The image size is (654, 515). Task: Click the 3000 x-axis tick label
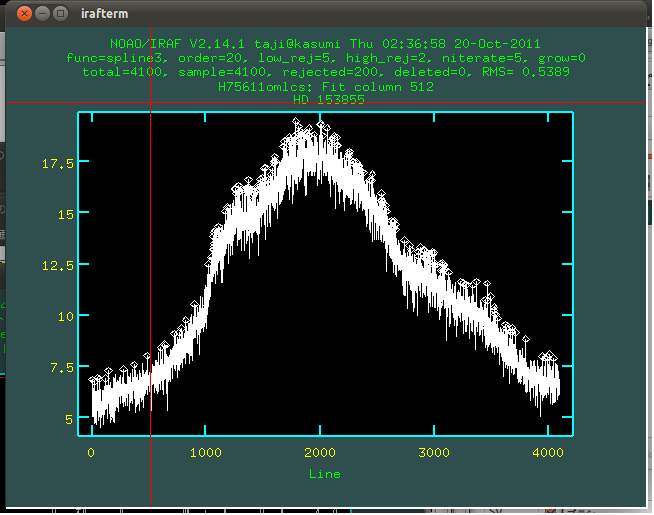click(433, 453)
